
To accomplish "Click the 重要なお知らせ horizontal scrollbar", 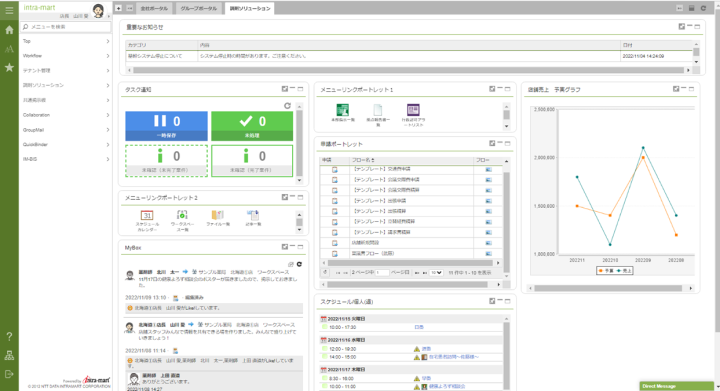I will [x=408, y=70].
